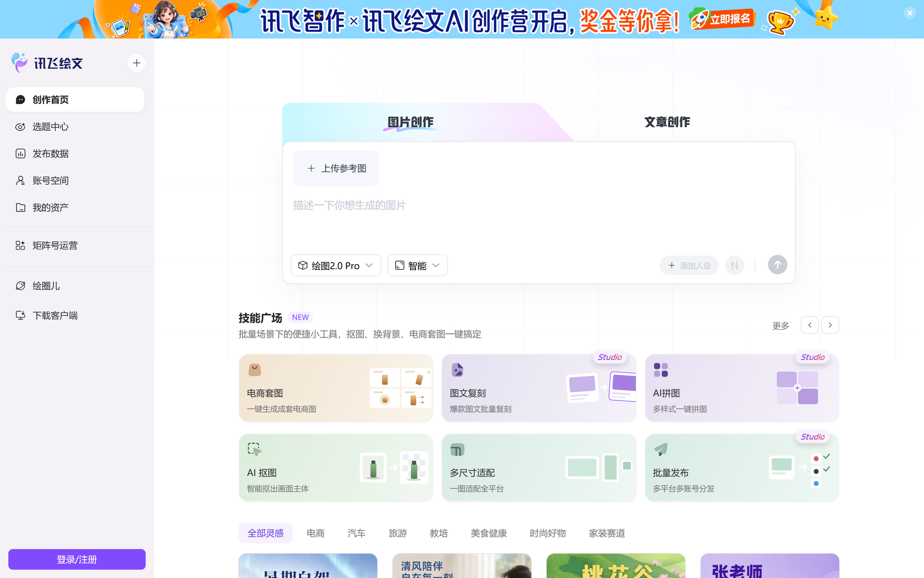Select 旅游 inspiration tab
The image size is (924, 578).
click(398, 533)
